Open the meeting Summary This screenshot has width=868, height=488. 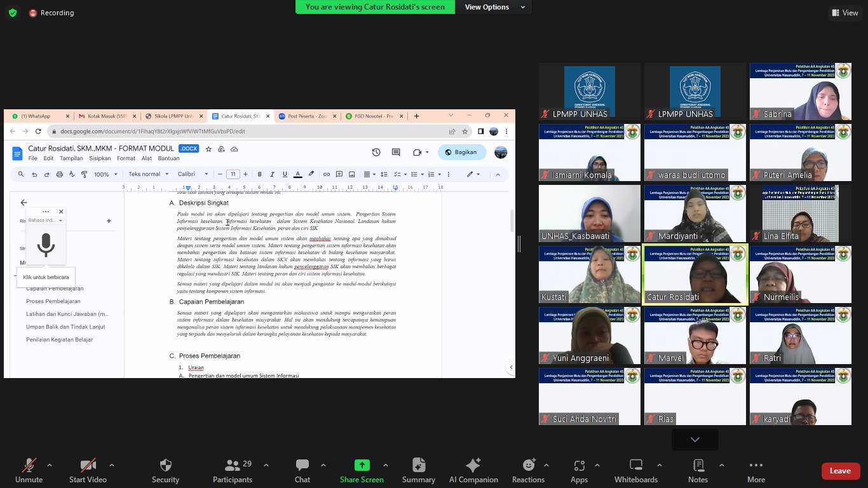click(418, 470)
